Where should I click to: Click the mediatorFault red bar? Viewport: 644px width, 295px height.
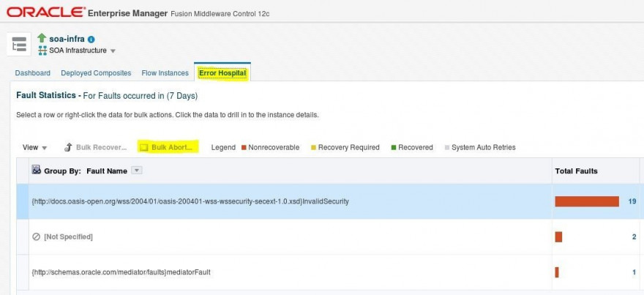(556, 272)
